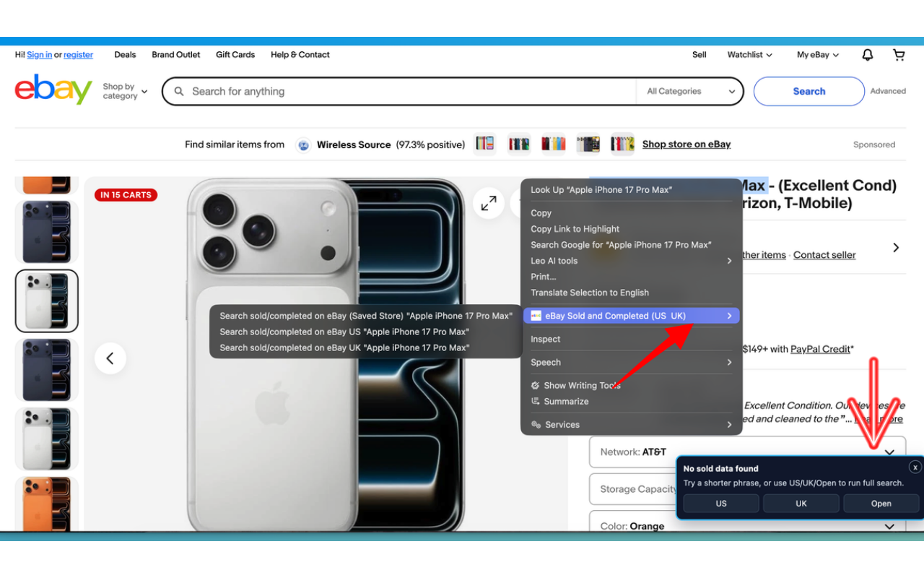Open the Sign in link
Screen dimensions: 924x578
pyautogui.click(x=39, y=55)
